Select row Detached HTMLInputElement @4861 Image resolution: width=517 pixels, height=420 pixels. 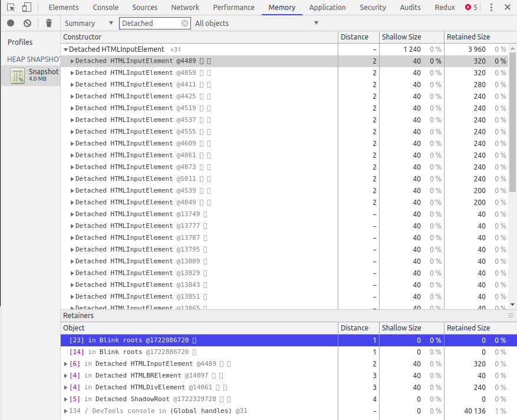285,155
